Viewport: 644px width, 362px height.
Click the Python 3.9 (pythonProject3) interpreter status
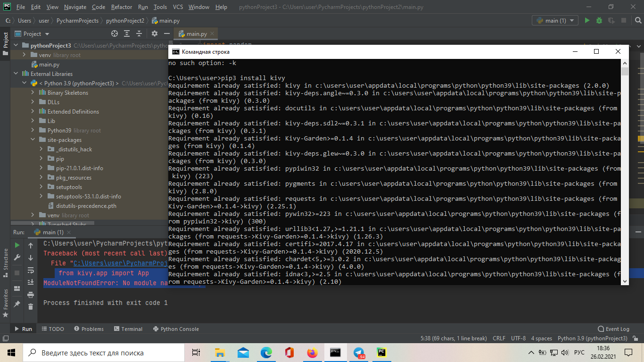[592, 338]
